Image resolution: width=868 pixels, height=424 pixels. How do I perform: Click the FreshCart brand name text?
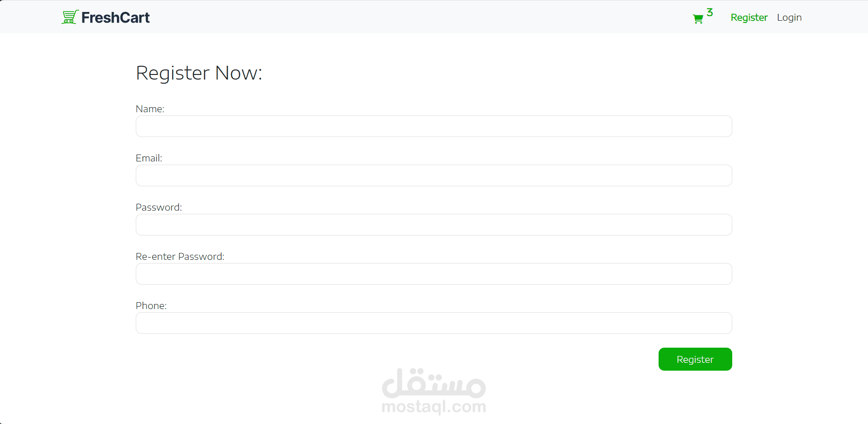[x=116, y=17]
